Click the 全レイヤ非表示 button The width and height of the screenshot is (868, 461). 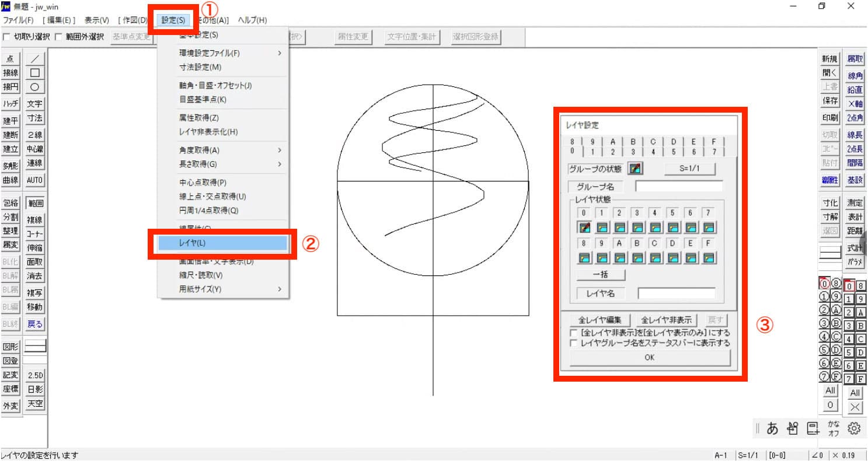(x=665, y=320)
